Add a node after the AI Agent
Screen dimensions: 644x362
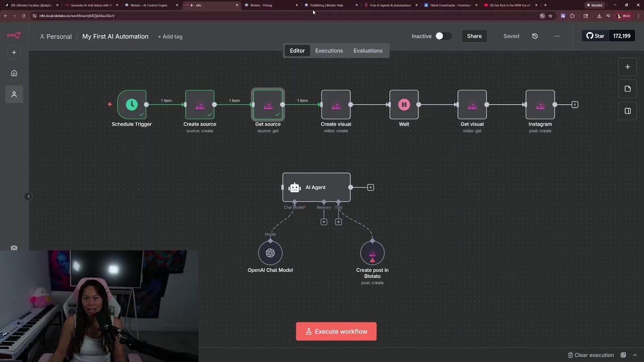(x=371, y=188)
